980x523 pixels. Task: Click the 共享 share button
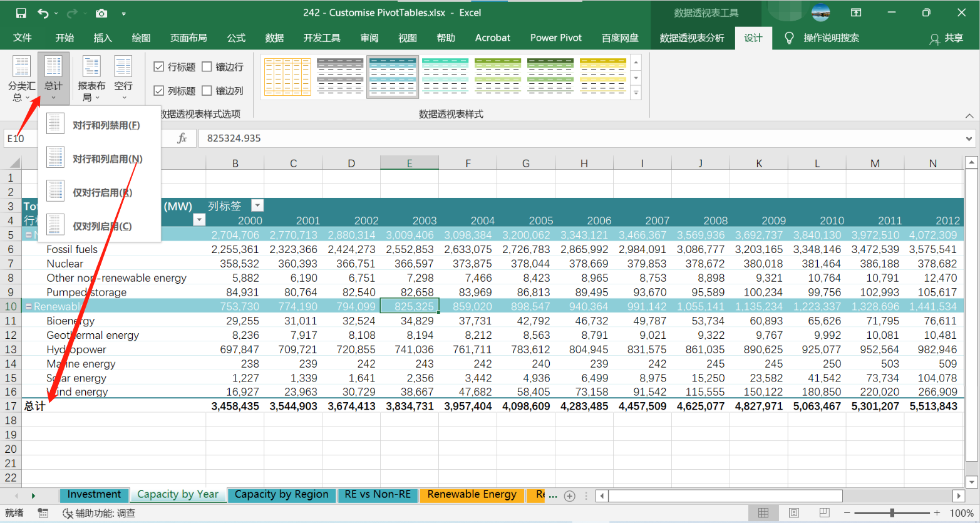click(946, 38)
